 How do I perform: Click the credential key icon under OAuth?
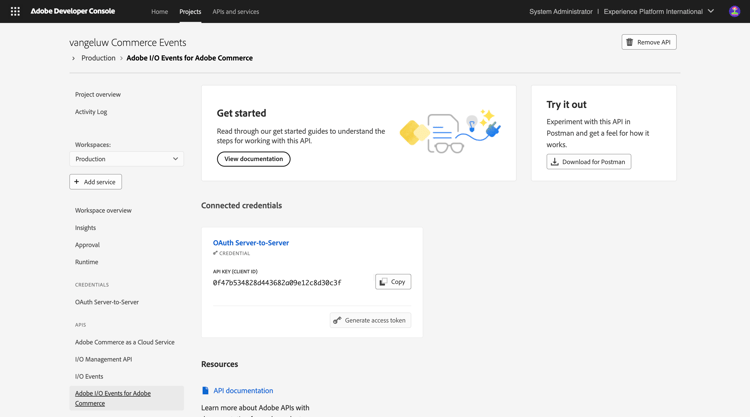pyautogui.click(x=215, y=253)
